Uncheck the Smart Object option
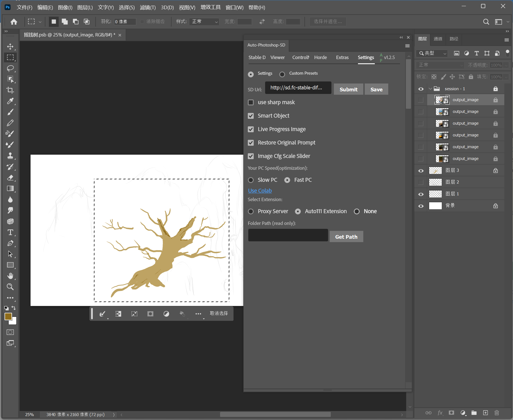513x420 pixels. coord(251,116)
